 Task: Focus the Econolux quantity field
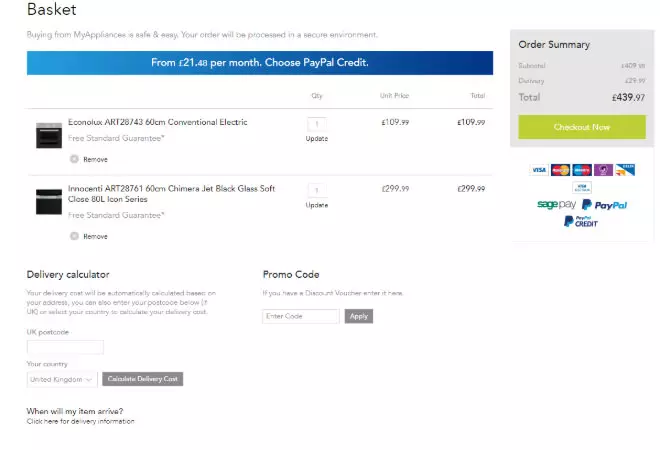[x=317, y=124]
